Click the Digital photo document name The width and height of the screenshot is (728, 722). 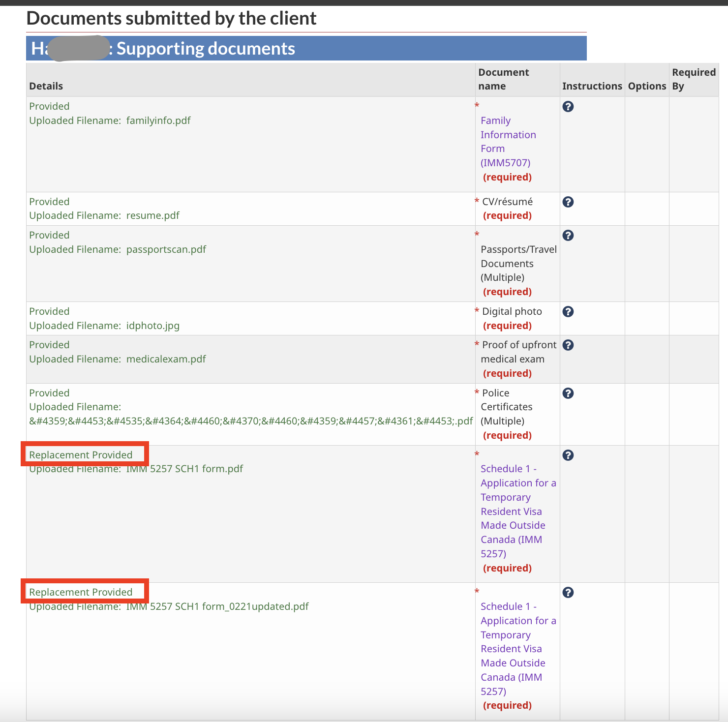coord(512,311)
